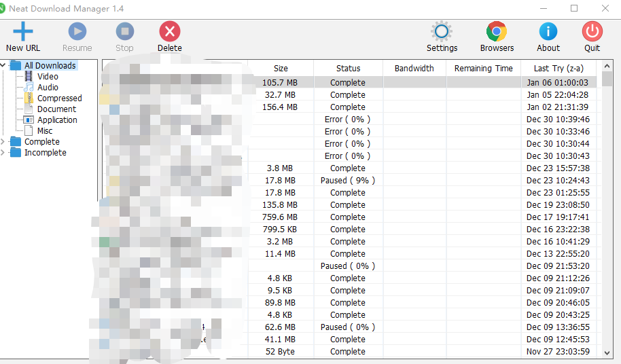Viewport: 621px width, 364px height.
Task: Collapse the All Downloads tree node
Action: [x=4, y=66]
